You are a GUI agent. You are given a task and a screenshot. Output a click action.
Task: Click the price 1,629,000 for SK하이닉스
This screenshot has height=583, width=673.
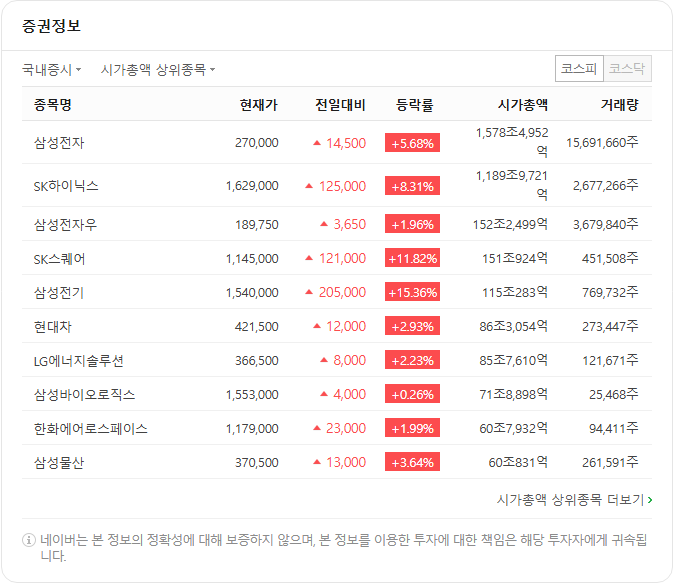252,185
